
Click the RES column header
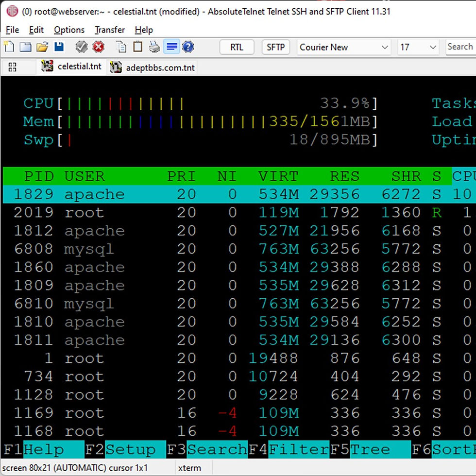coord(344,176)
